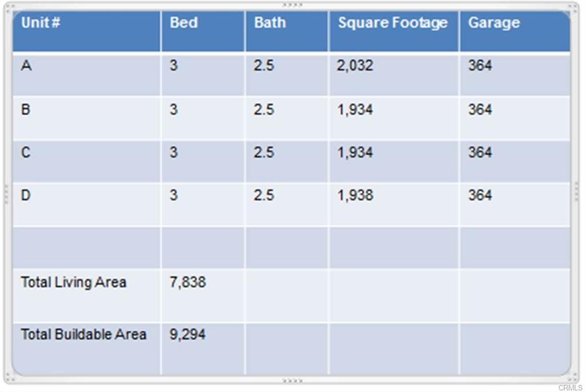This screenshot has width=585, height=392.
Task: Click the top-right corner table handle
Action: pyautogui.click(x=574, y=7)
